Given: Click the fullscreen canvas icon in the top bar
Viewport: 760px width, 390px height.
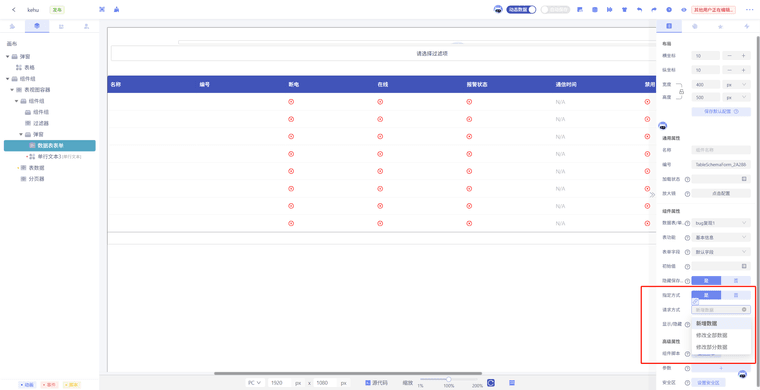Looking at the screenshot, I should (x=102, y=9).
